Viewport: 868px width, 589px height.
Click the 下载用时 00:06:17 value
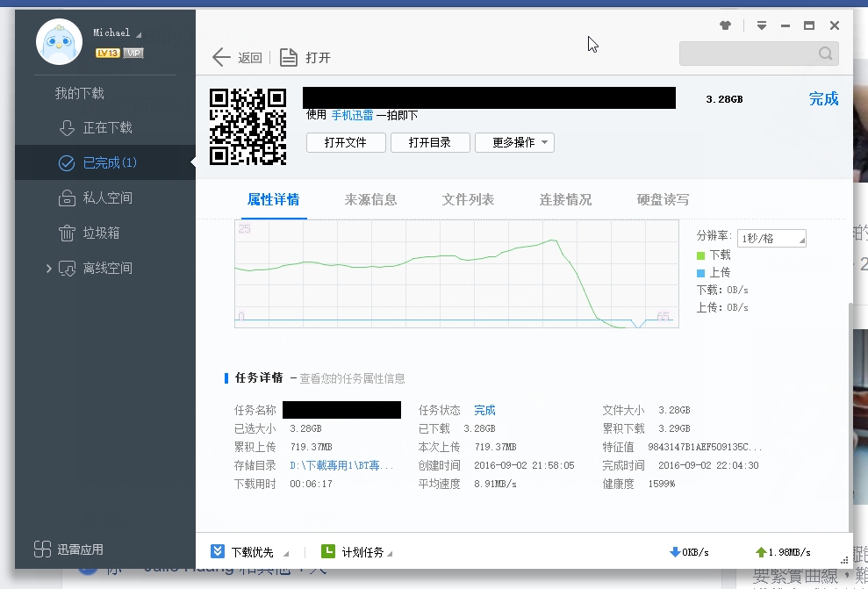[311, 484]
